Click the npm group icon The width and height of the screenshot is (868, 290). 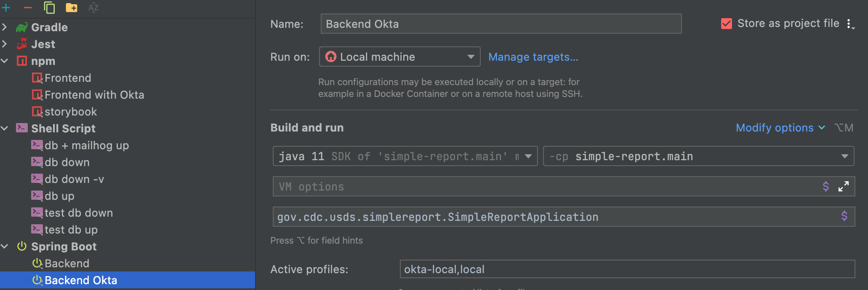click(x=22, y=61)
